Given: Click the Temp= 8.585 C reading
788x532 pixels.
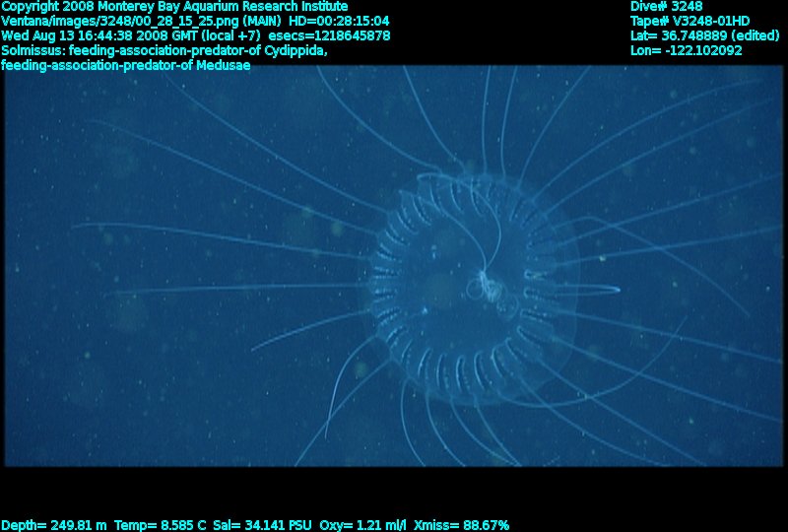Looking at the screenshot, I should [160, 525].
